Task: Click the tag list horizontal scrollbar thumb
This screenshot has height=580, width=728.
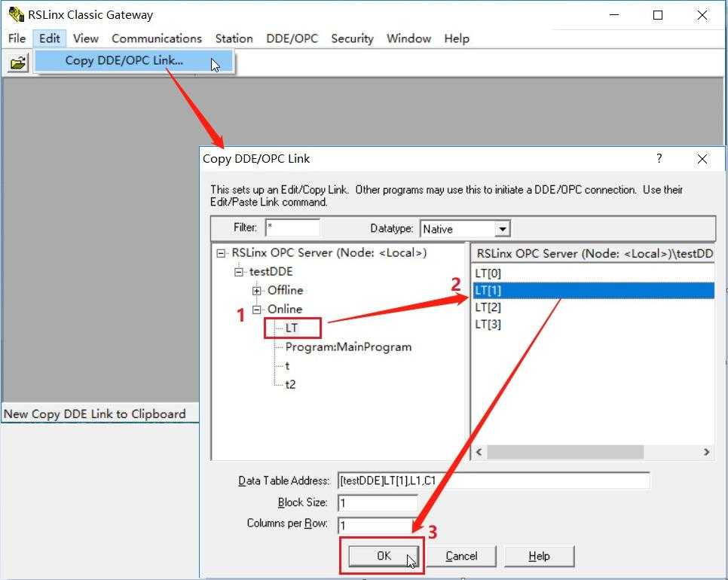Action: click(x=565, y=452)
